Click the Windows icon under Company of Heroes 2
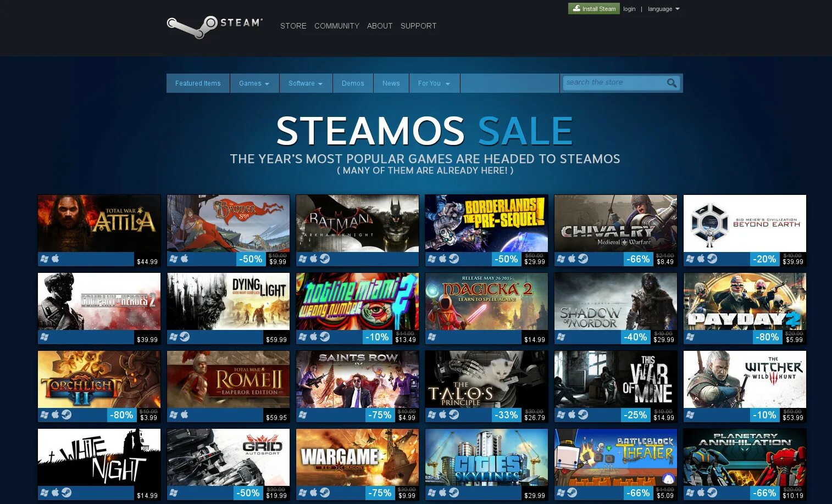The width and height of the screenshot is (832, 504). pyautogui.click(x=45, y=337)
